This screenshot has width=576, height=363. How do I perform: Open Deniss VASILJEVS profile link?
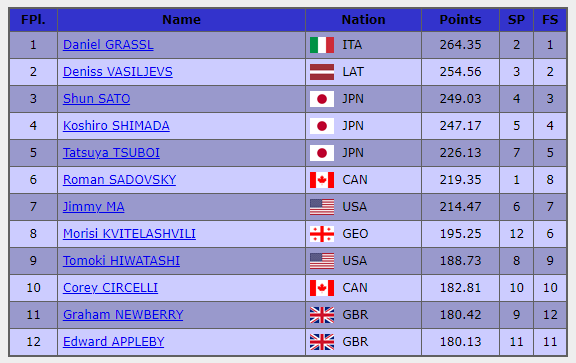(118, 72)
